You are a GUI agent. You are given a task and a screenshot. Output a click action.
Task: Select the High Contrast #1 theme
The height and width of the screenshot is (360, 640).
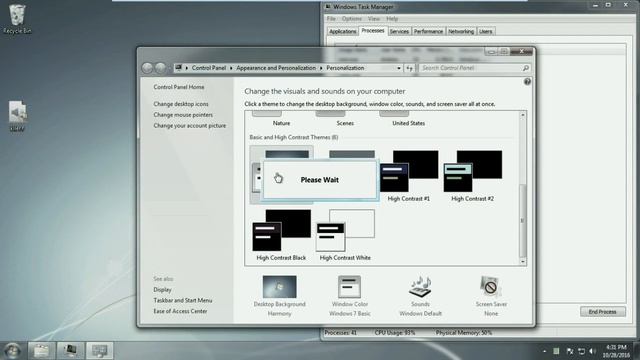[x=409, y=176]
